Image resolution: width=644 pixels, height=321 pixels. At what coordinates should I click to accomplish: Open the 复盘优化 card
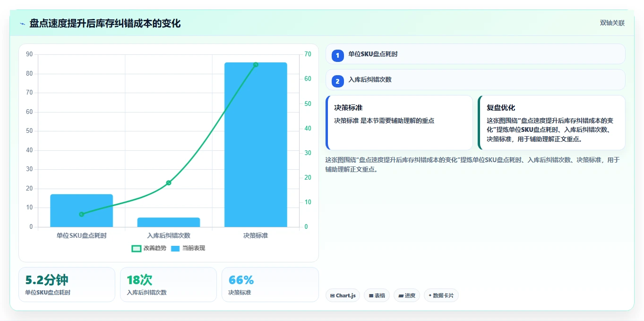point(551,122)
